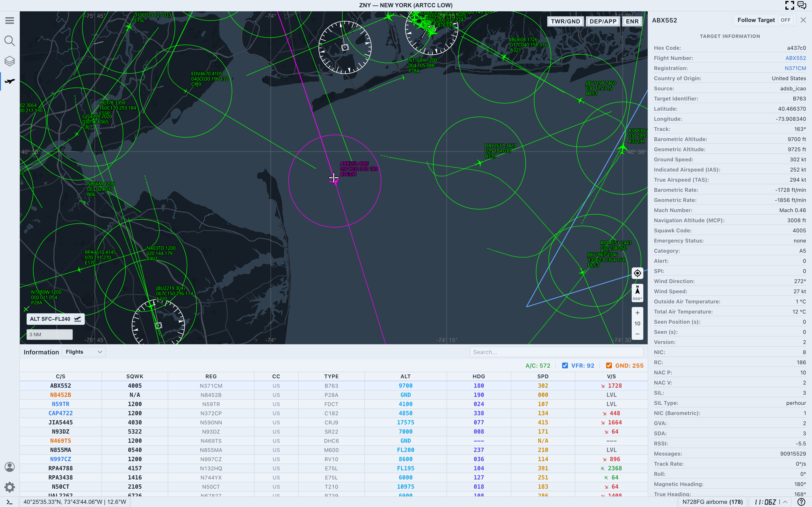Open the chat messages icon
Viewport: 812px width, 507px height.
click(x=802, y=5)
